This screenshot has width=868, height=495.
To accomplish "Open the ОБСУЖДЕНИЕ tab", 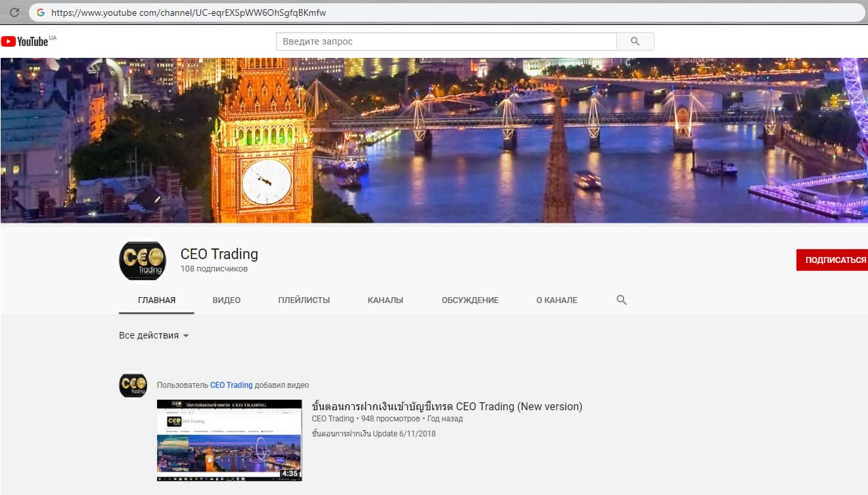I will tap(470, 300).
